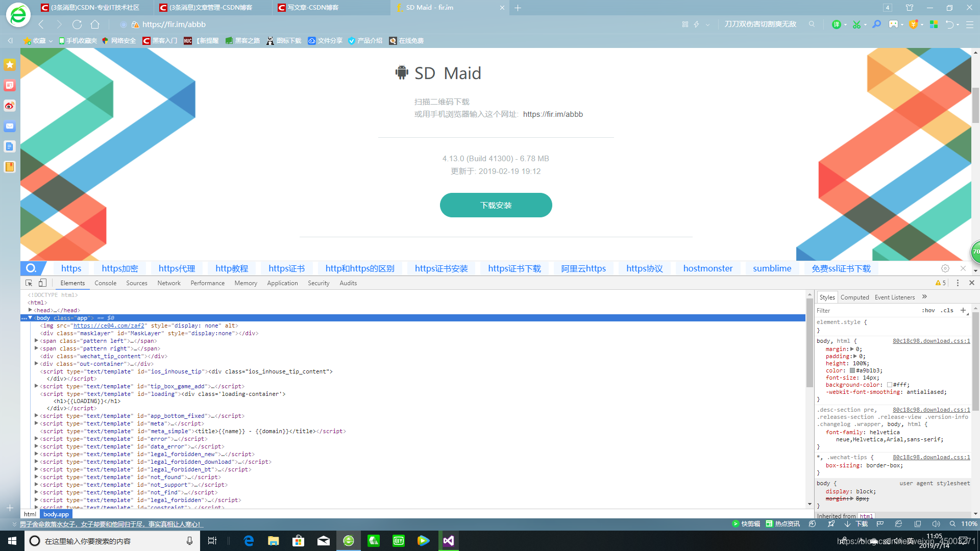This screenshot has height=551, width=980.
Task: Open the browser home page icon
Action: click(x=95, y=24)
